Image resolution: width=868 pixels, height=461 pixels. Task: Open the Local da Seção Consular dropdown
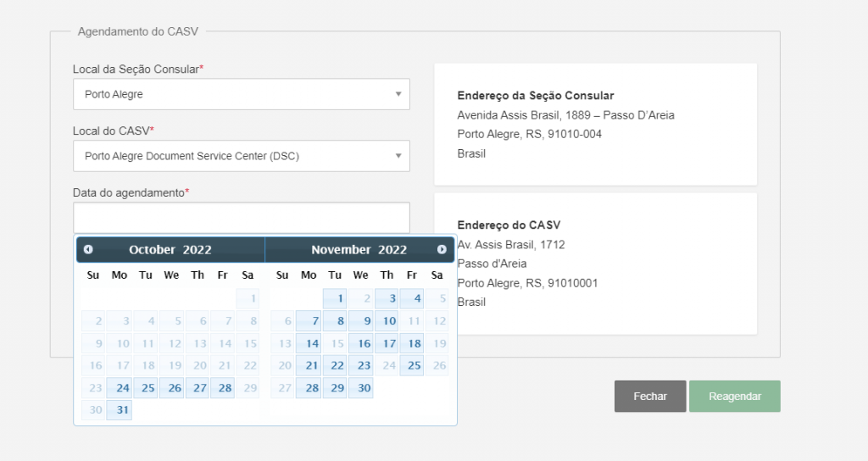tap(241, 94)
